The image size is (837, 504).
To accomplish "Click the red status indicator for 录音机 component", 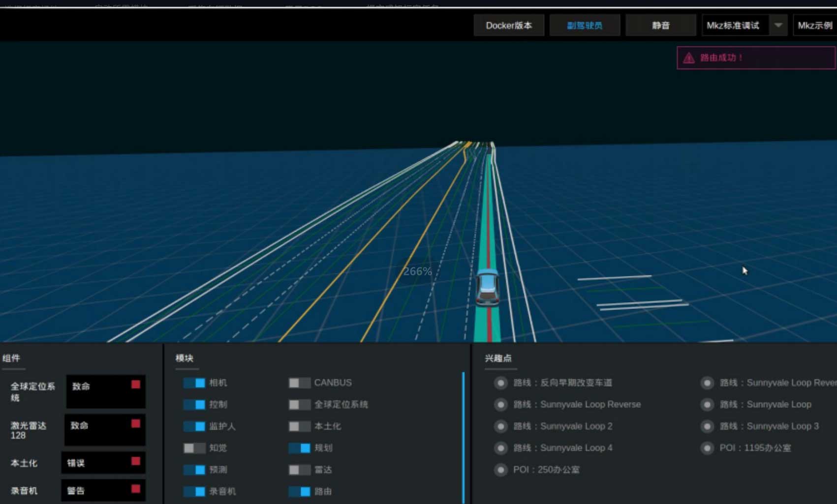I will tap(135, 489).
